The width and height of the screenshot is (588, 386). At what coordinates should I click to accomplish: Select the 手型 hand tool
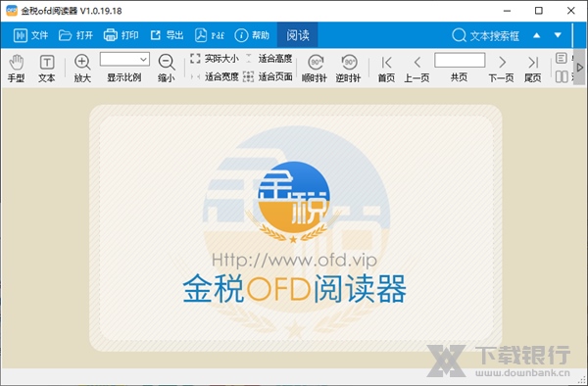16,69
